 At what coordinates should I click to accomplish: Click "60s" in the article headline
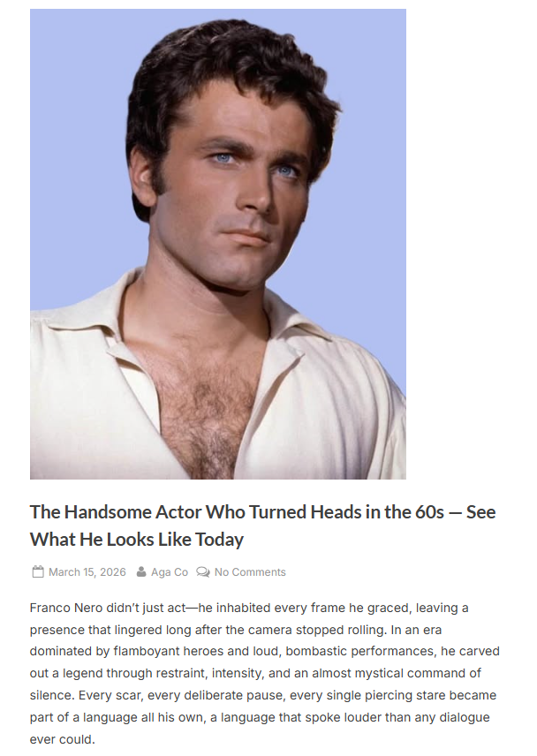pos(429,512)
